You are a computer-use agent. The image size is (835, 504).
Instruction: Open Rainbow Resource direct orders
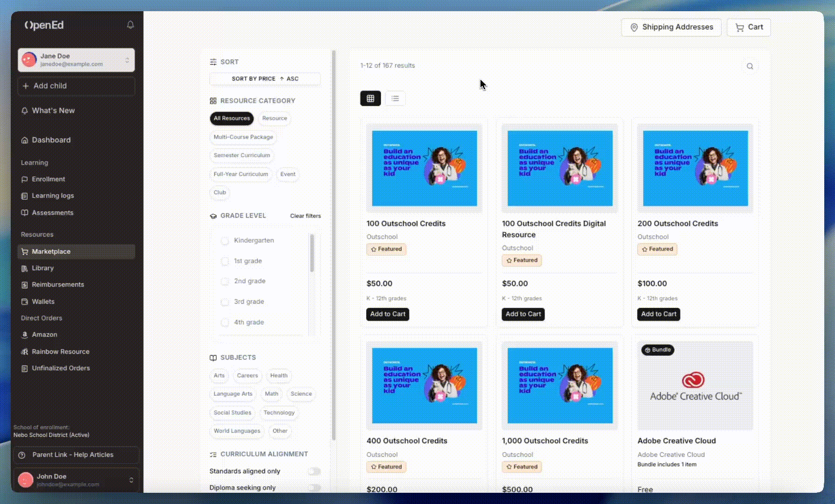pyautogui.click(x=60, y=351)
